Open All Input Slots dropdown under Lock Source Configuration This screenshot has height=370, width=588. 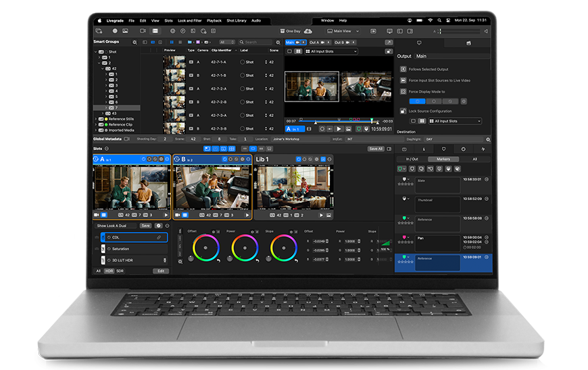455,121
